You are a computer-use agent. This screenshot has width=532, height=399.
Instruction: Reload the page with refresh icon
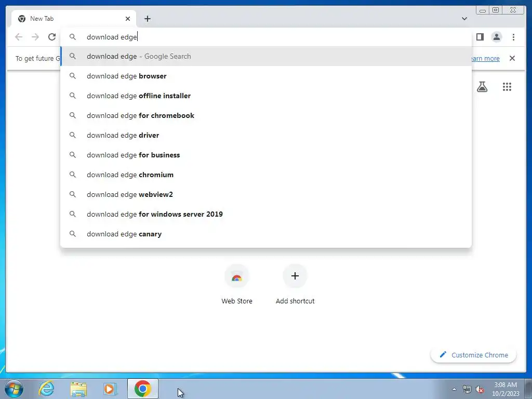pyautogui.click(x=52, y=37)
